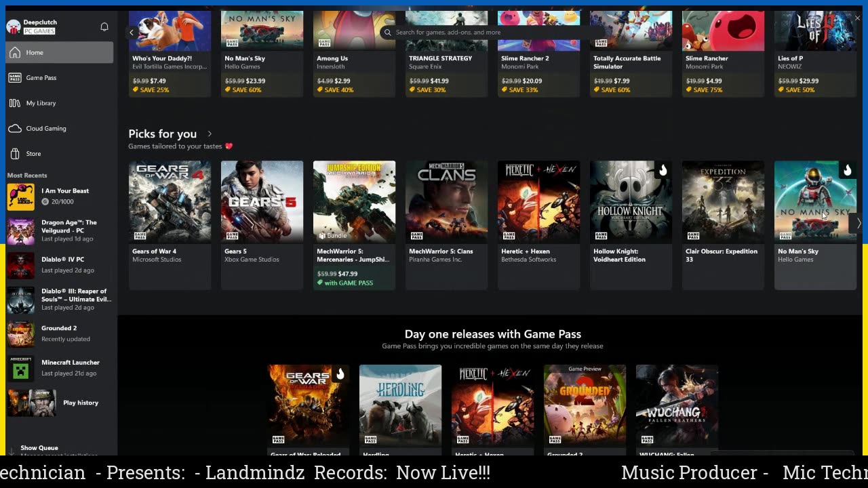This screenshot has width=868, height=488.
Task: Click the Diablo IV PC icon
Action: pyautogui.click(x=21, y=265)
